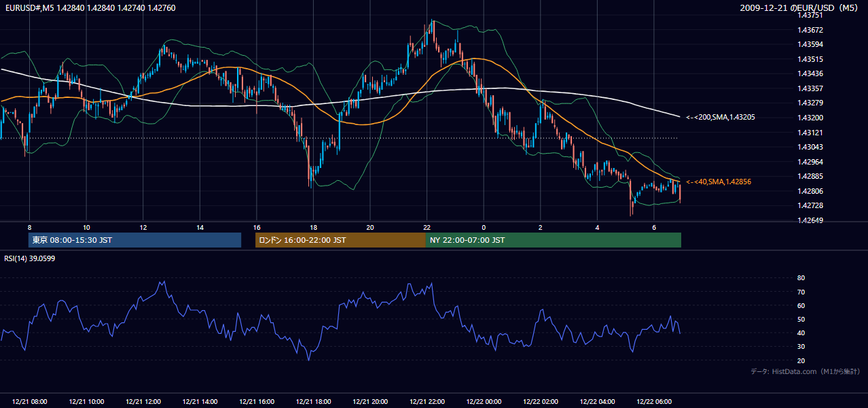Screen dimensions: 868x408
Task: Click price level 1.43357 on axis
Action: pos(810,88)
